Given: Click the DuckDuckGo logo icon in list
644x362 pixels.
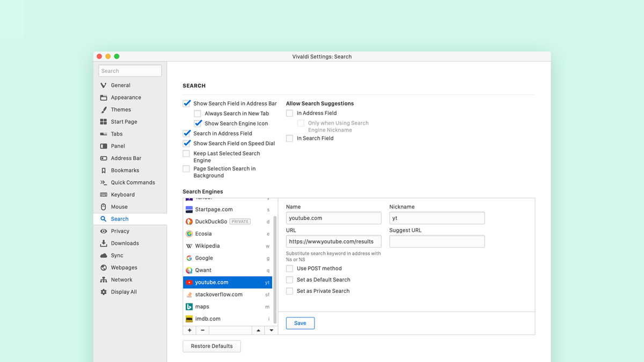Looking at the screenshot, I should coord(189,221).
